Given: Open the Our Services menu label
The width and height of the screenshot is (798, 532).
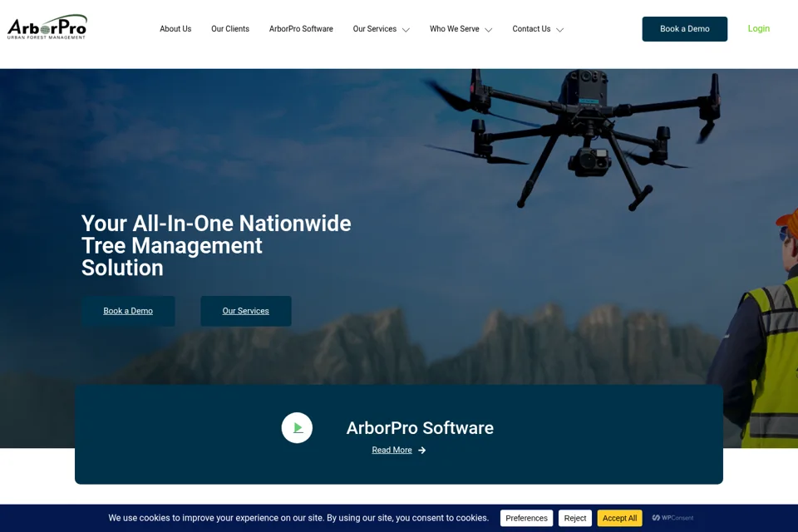Looking at the screenshot, I should [x=375, y=29].
